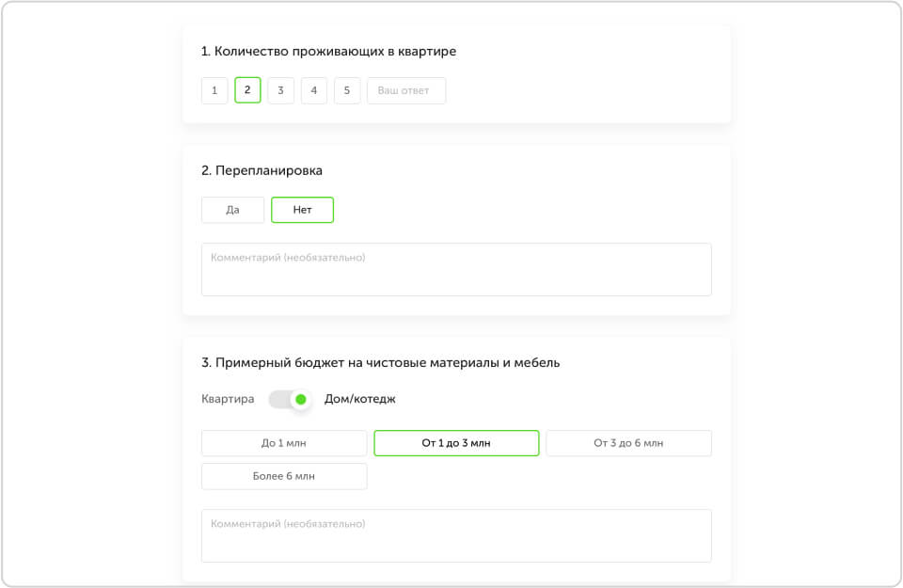Click the "1. Количество проживающих в квартире" heading
The height and width of the screenshot is (588, 903).
click(328, 52)
